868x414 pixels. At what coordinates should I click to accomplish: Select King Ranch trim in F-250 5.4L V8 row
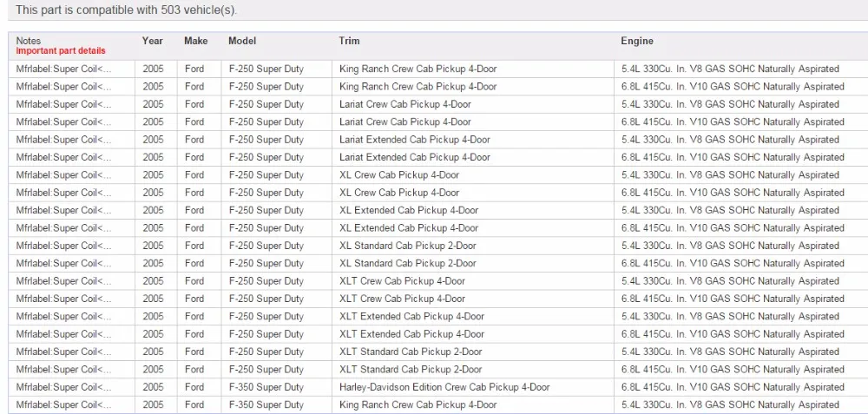coord(418,69)
